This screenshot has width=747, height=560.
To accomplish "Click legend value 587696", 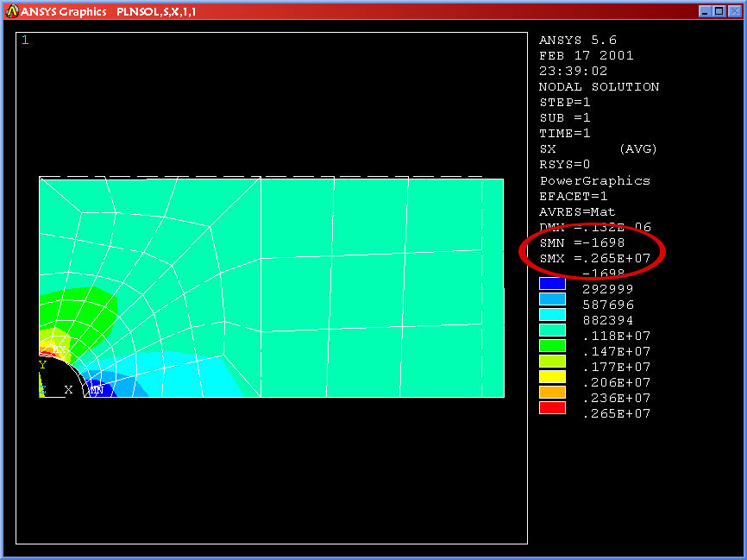I will tap(608, 305).
